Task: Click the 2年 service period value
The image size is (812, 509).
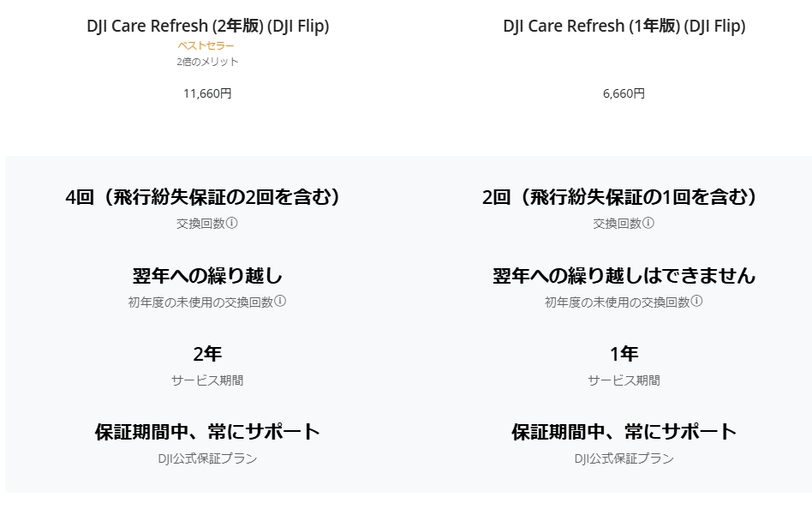Action: coord(207,354)
